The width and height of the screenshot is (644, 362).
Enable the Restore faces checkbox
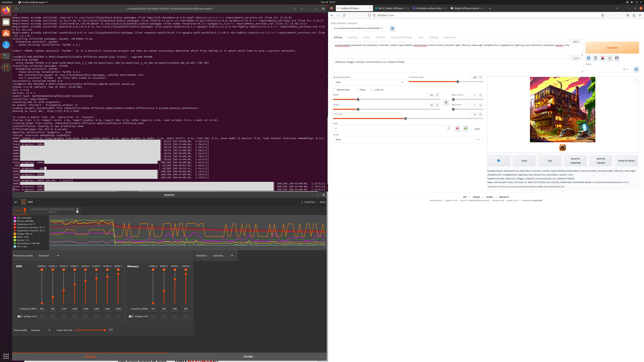tap(334, 90)
